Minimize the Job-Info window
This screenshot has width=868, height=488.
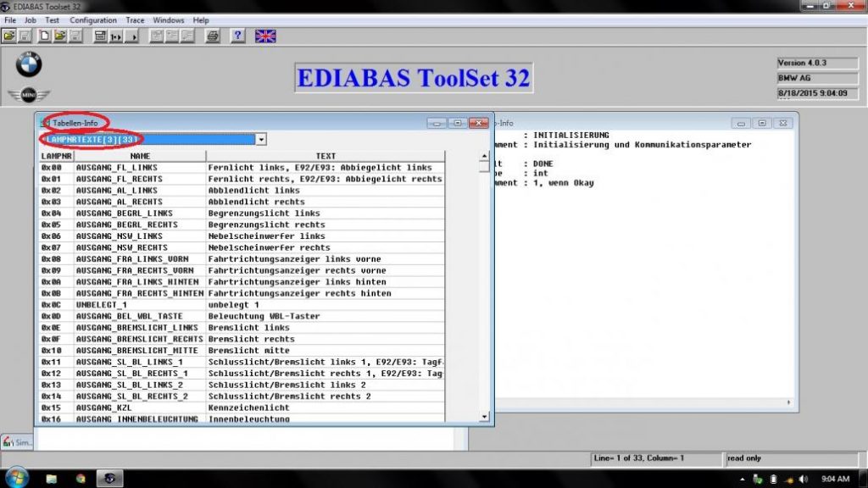[741, 123]
